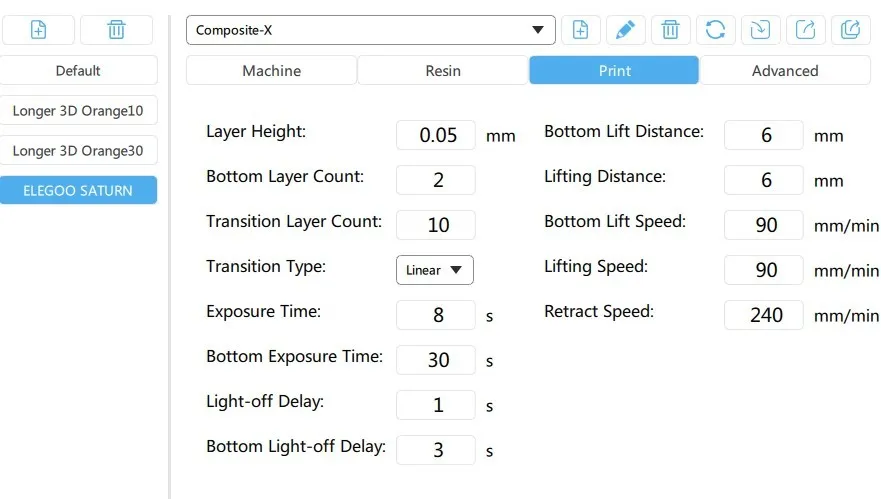Click the Retract Speed value box

764,315
